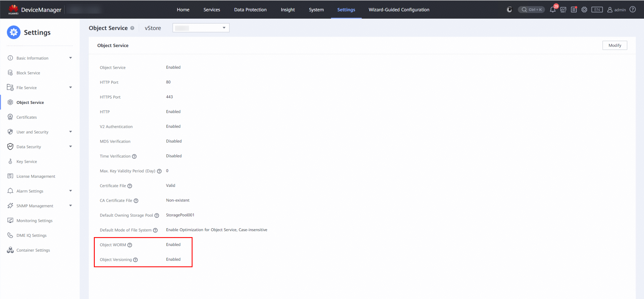Image resolution: width=644 pixels, height=299 pixels.
Task: Open Block Service in the sidebar
Action: point(28,73)
